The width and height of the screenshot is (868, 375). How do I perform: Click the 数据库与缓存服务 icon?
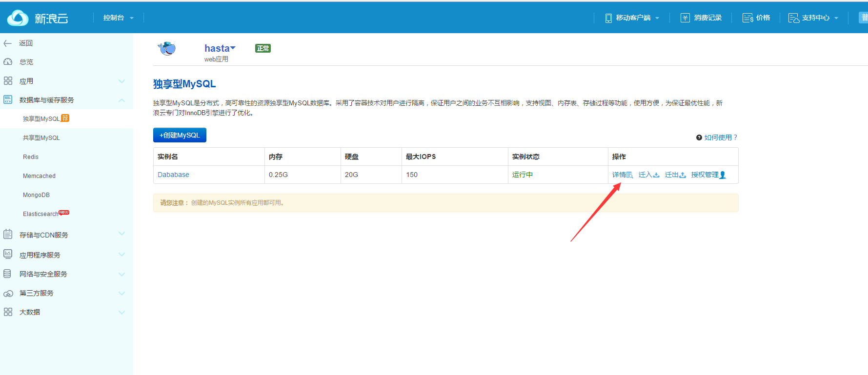point(8,99)
